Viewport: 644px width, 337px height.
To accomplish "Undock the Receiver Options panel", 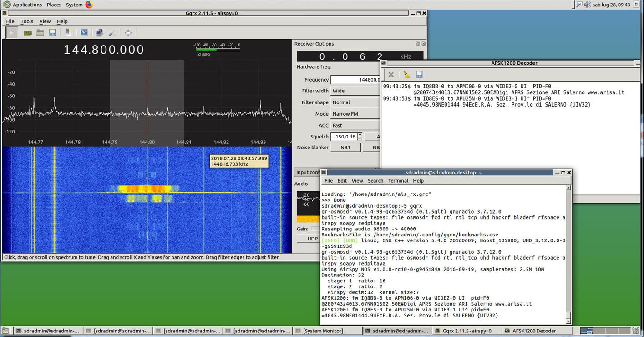I will (x=418, y=44).
